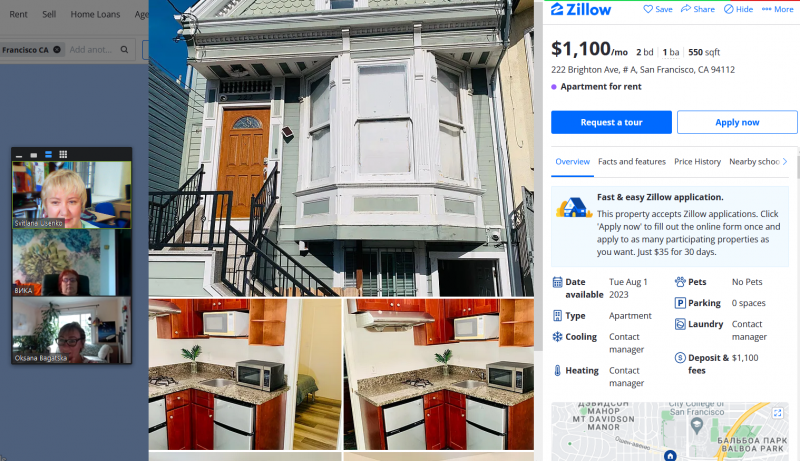Hide this listing with the Hide icon
Image resolution: width=800 pixels, height=461 pixels.
pyautogui.click(x=738, y=9)
